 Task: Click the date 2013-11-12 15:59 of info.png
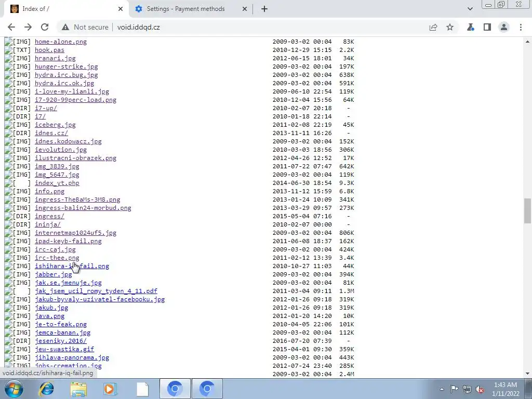point(302,191)
